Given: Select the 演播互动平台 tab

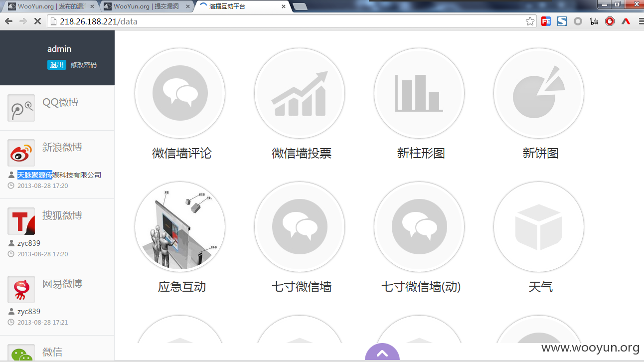Looking at the screenshot, I should pos(242,6).
